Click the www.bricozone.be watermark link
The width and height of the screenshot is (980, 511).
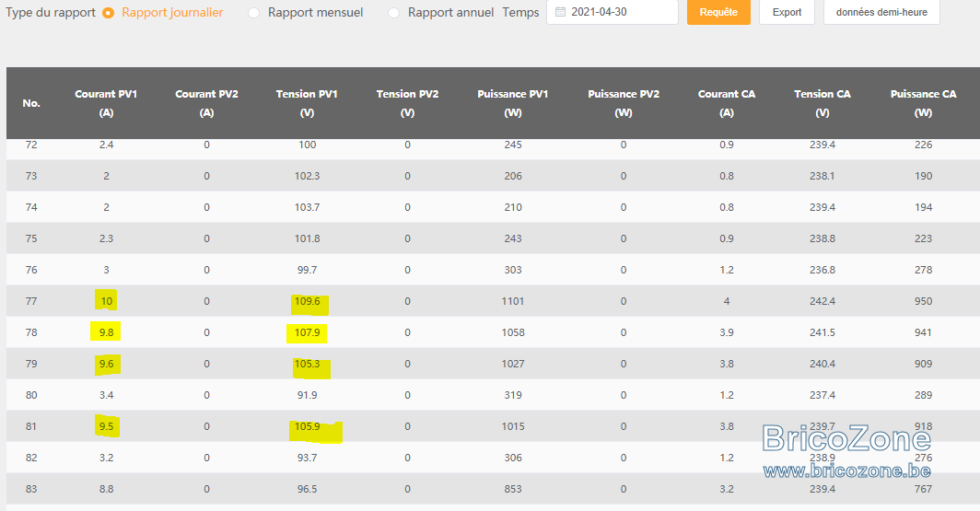(846, 470)
